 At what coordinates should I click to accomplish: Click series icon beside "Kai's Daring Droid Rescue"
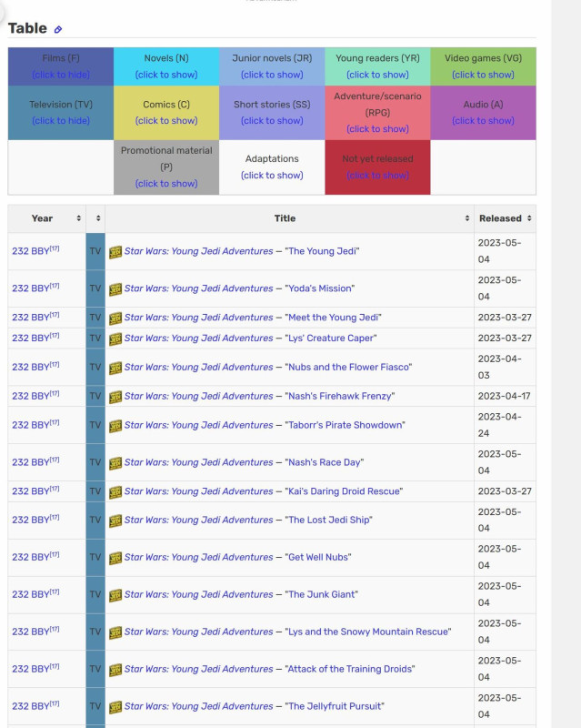pyautogui.click(x=115, y=492)
